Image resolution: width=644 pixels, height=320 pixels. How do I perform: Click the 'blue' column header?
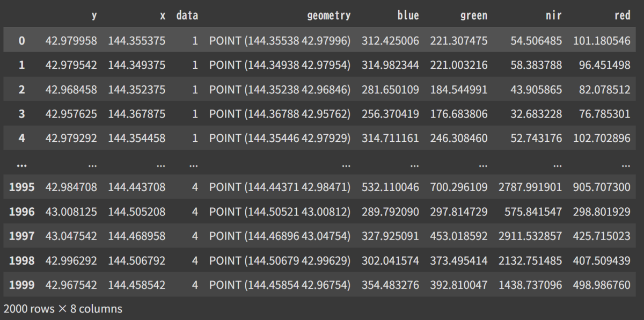(408, 16)
